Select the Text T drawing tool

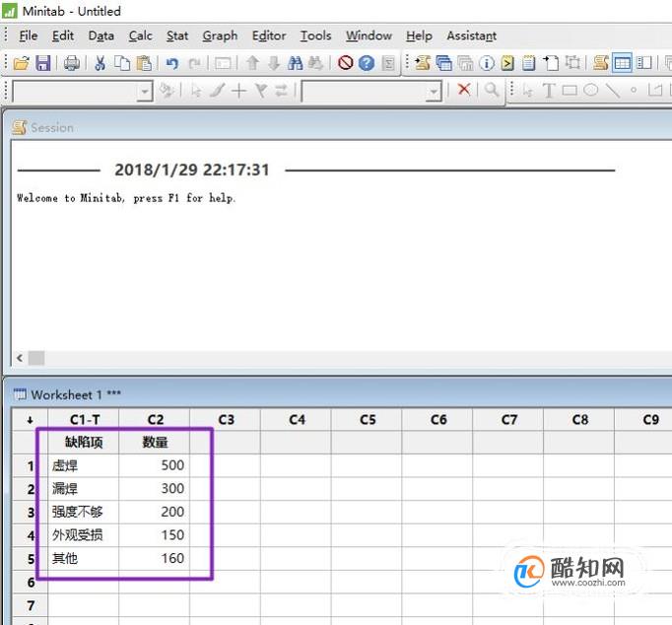(x=548, y=91)
